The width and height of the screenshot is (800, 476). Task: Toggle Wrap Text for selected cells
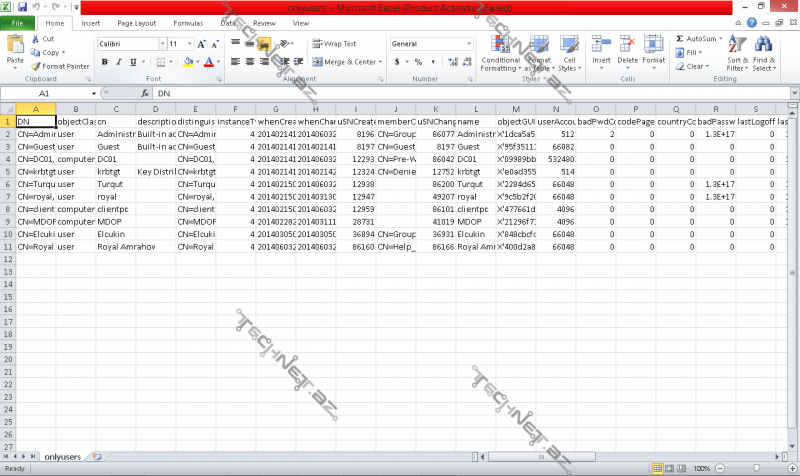click(334, 44)
